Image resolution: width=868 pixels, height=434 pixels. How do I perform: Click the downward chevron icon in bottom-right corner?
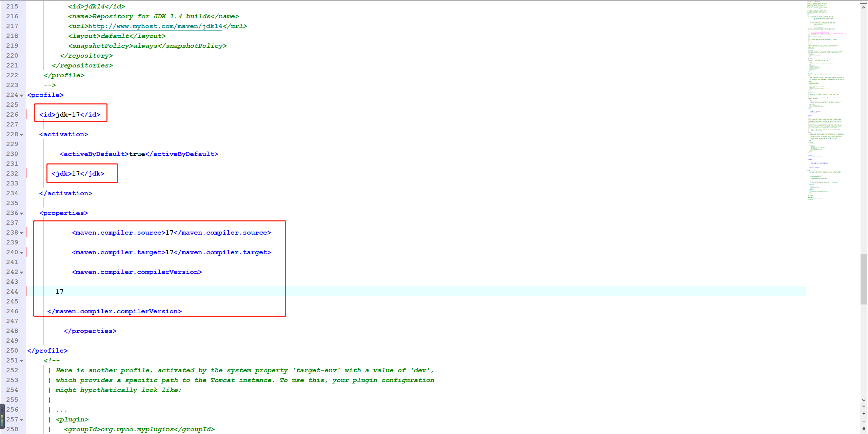click(864, 400)
